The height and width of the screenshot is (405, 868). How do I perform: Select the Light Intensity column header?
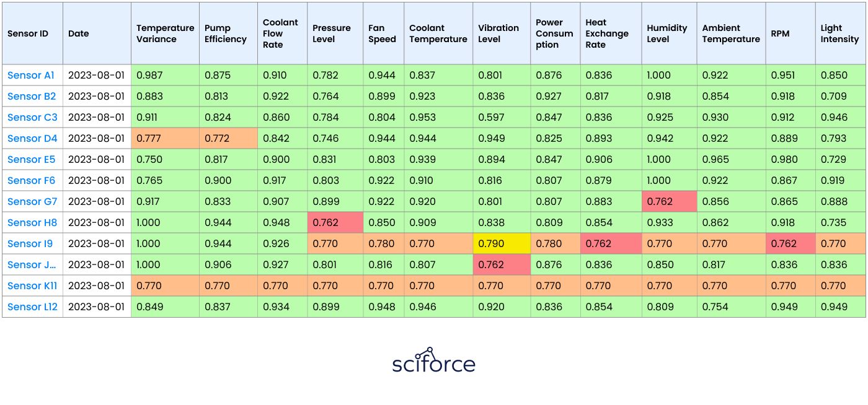[x=840, y=33]
